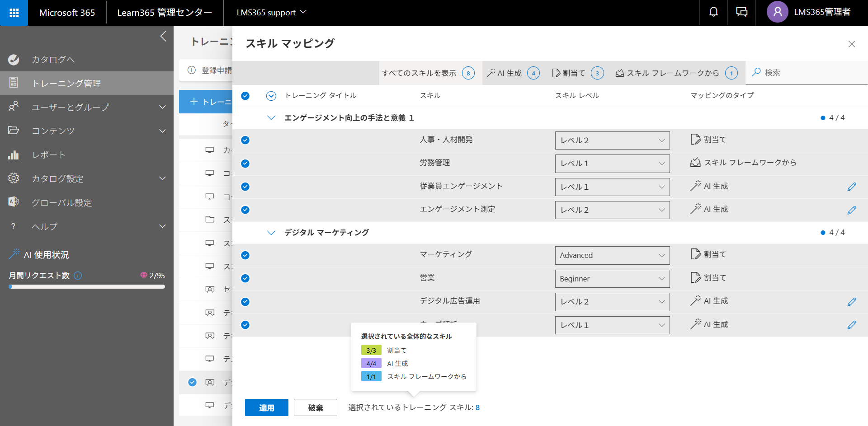The image size is (868, 426).
Task: Click the pencil icon in the last AI row
Action: click(x=852, y=325)
